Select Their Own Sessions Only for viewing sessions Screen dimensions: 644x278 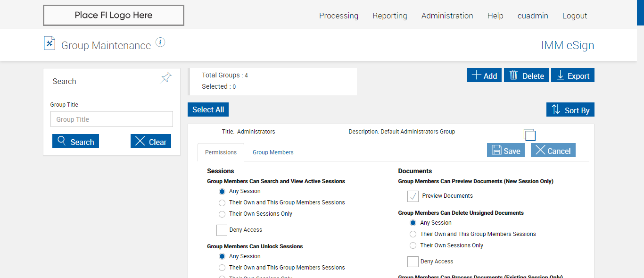222,214
